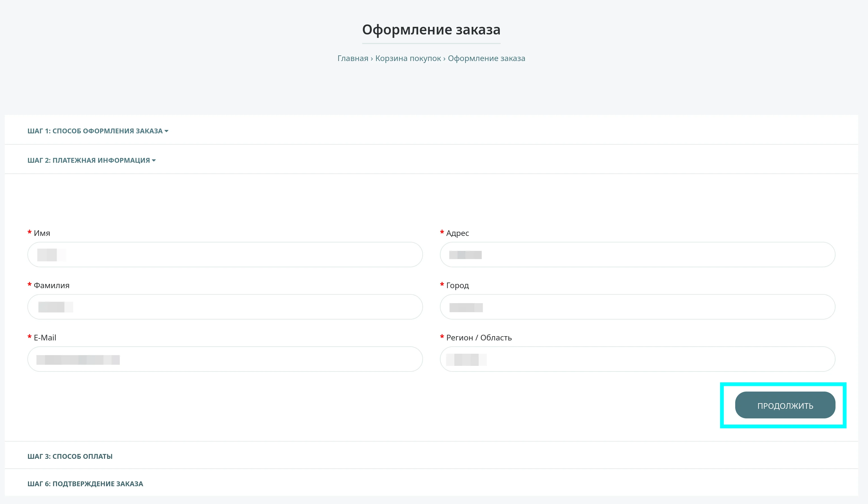The height and width of the screenshot is (504, 868).
Task: Click the Регион / Область field
Action: 637,359
